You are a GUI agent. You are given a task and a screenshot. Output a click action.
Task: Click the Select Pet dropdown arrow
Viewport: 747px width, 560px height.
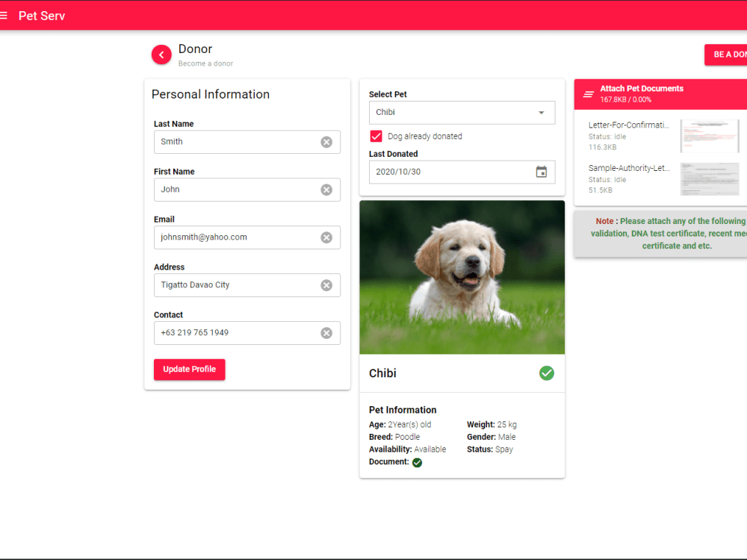click(x=545, y=113)
